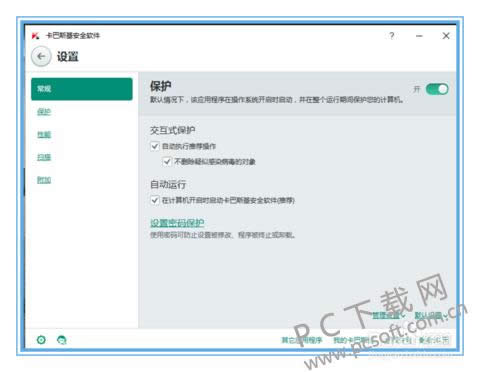
Task: Open the 附加 section in sidebar
Action: [x=44, y=180]
